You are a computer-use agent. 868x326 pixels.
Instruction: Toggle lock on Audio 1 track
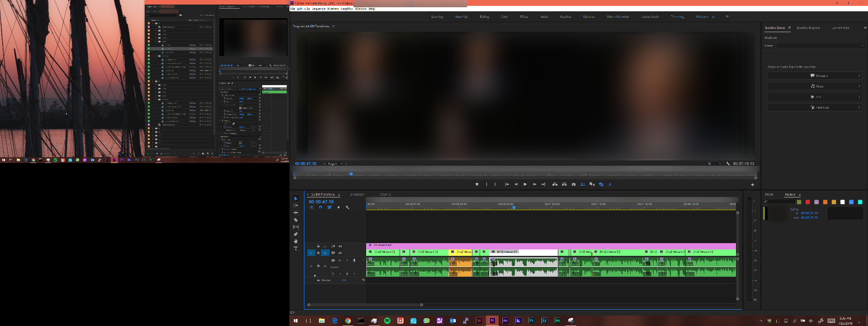coord(318,266)
